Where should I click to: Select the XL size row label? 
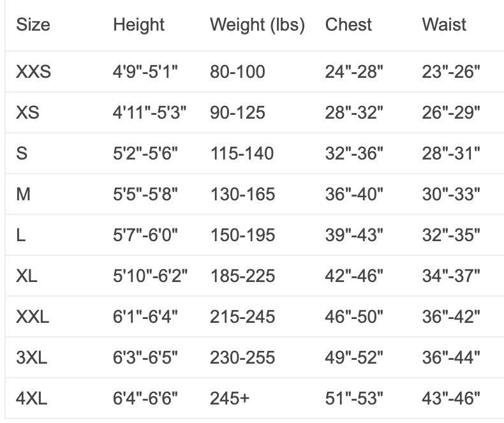click(27, 276)
